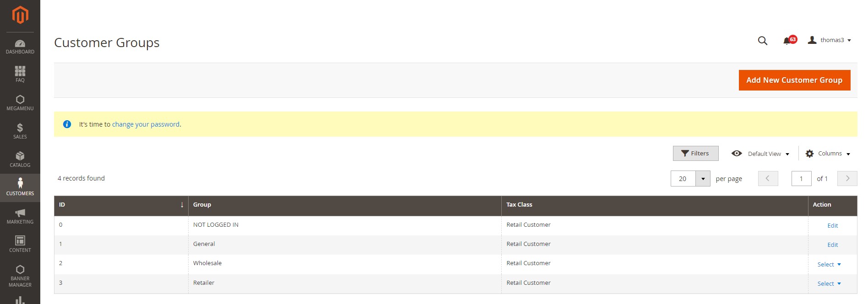The width and height of the screenshot is (868, 304).
Task: Expand the Default View dropdown
Action: pyautogui.click(x=761, y=154)
